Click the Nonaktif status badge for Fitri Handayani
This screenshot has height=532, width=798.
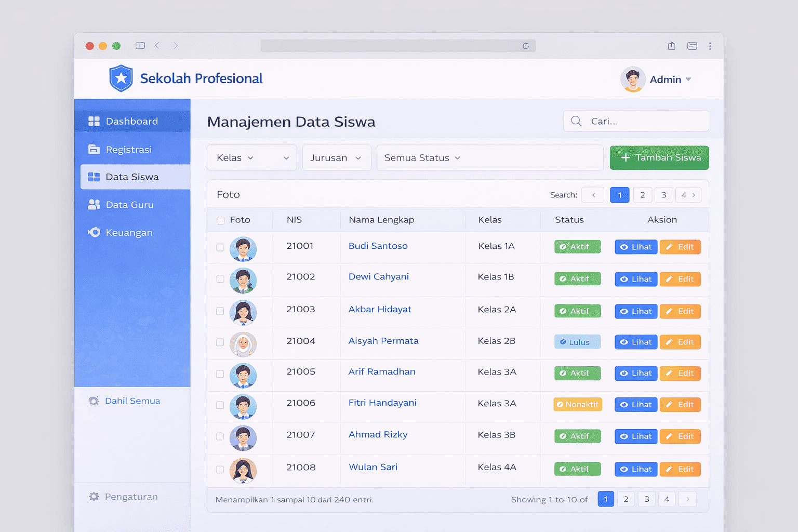click(x=578, y=405)
